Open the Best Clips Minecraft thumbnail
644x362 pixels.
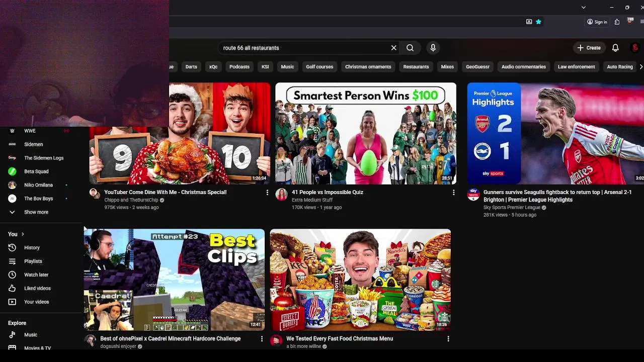point(174,280)
